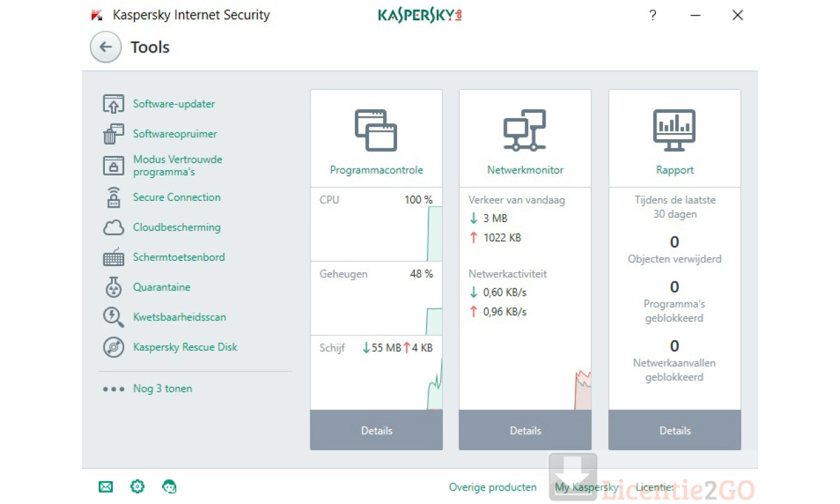Click the help question mark button
This screenshot has width=840, height=504.
tap(653, 15)
